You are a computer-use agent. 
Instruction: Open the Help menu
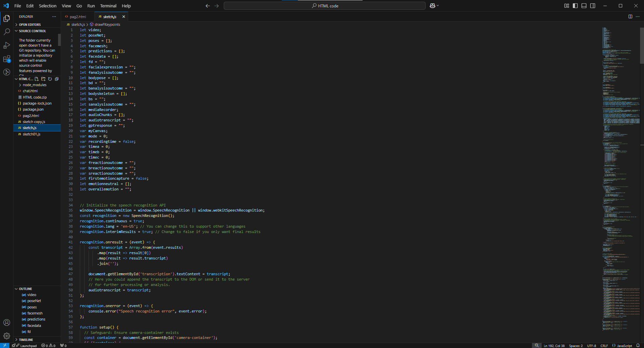pyautogui.click(x=126, y=6)
